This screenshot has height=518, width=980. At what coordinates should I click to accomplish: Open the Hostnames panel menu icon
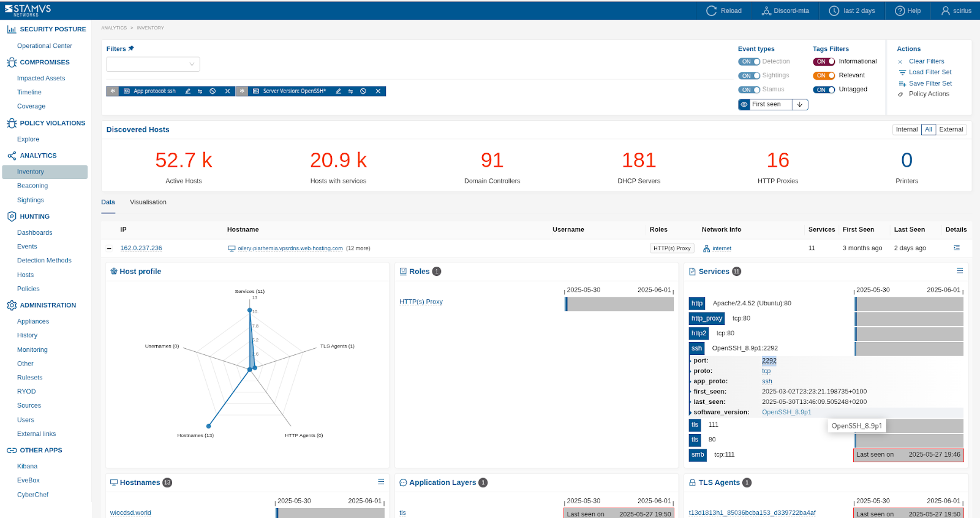(x=381, y=482)
